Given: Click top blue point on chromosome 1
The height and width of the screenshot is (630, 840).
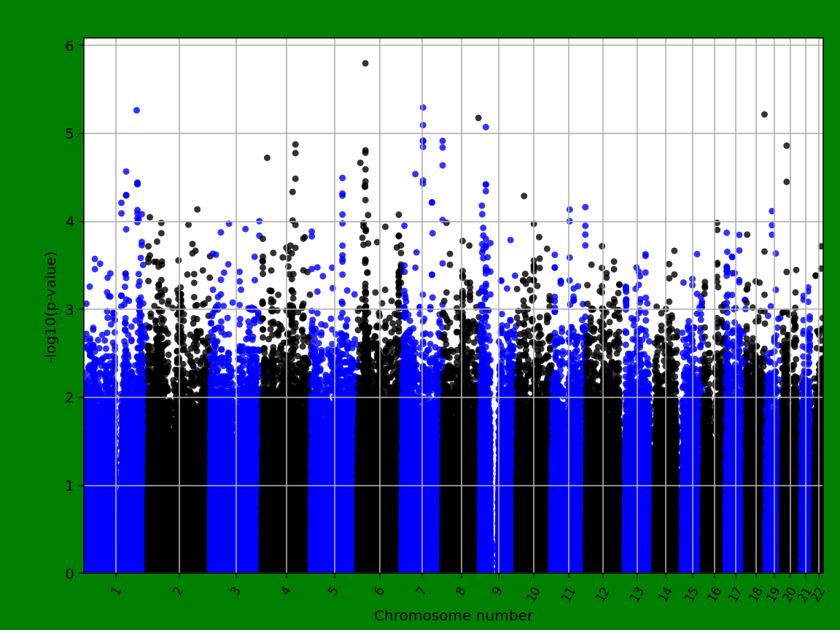Looking at the screenshot, I should click(136, 110).
